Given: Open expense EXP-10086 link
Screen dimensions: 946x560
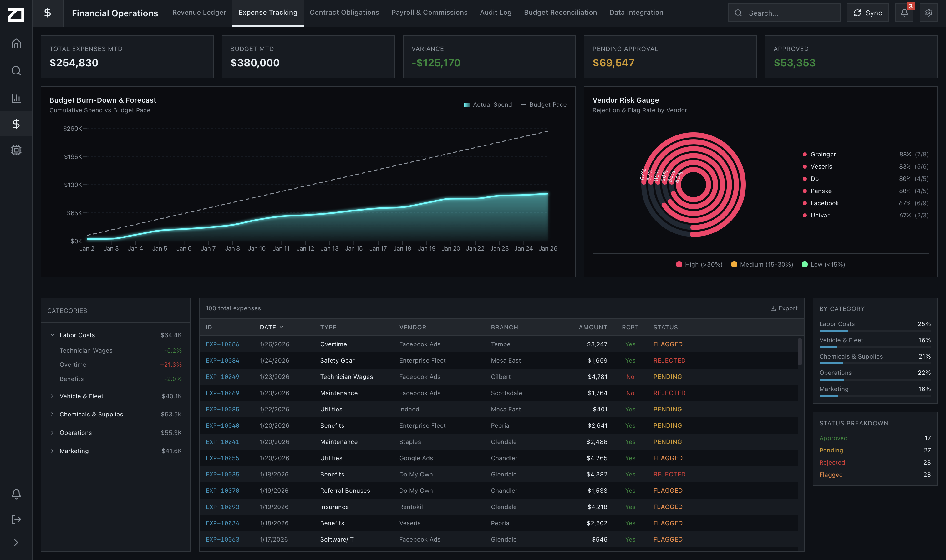Looking at the screenshot, I should pos(223,344).
